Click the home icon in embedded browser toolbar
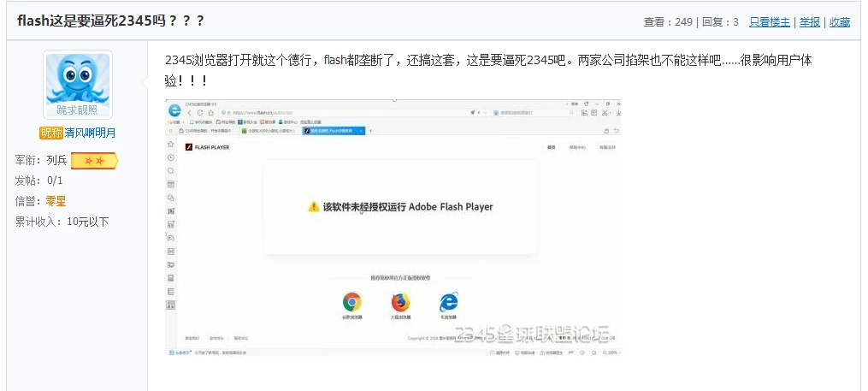The image size is (868, 391). click(x=210, y=112)
